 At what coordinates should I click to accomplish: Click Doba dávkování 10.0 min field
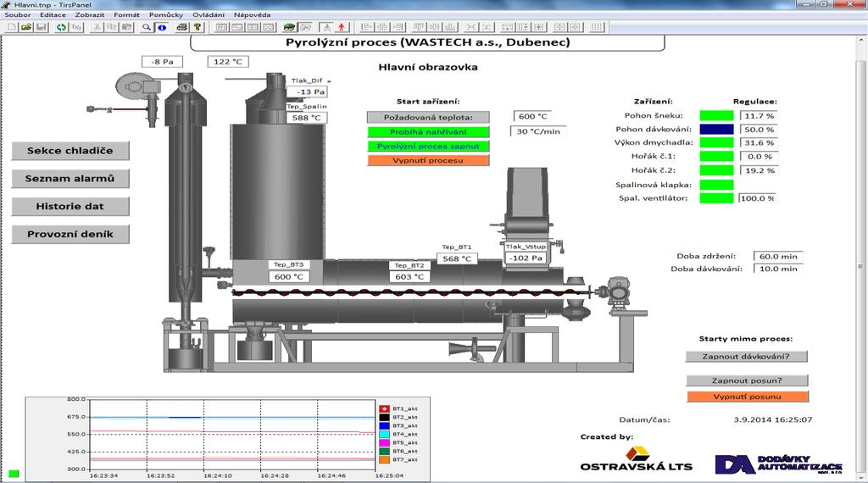tap(778, 269)
